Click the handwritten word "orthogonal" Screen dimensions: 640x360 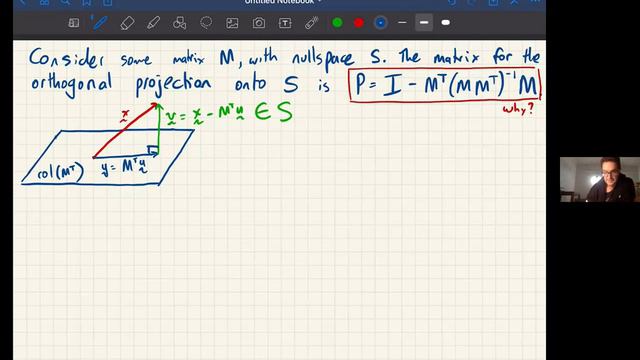(x=71, y=84)
